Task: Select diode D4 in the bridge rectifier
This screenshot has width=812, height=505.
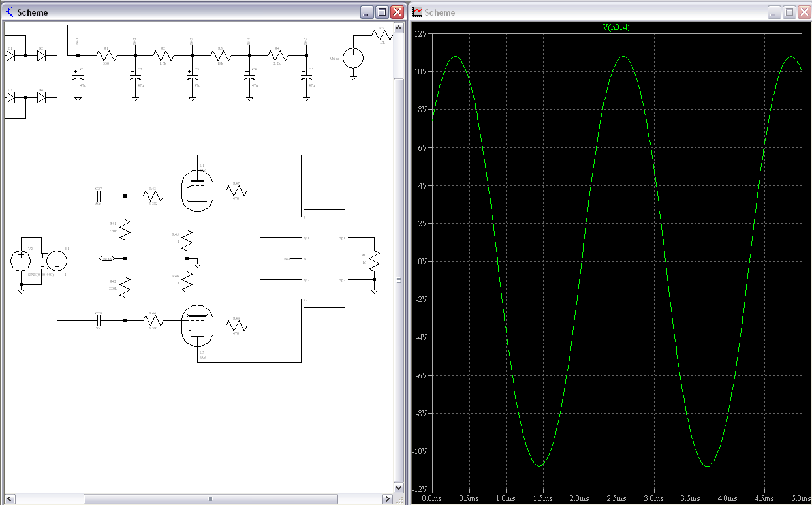Action: click(x=41, y=97)
